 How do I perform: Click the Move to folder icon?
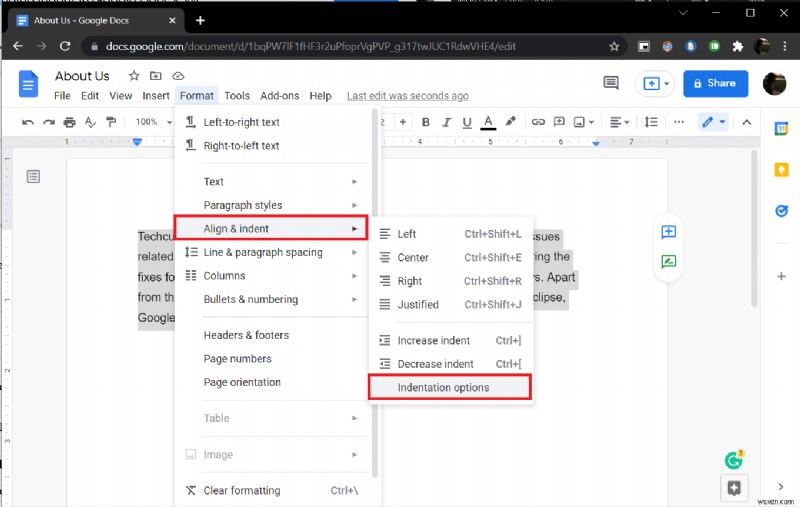point(156,76)
